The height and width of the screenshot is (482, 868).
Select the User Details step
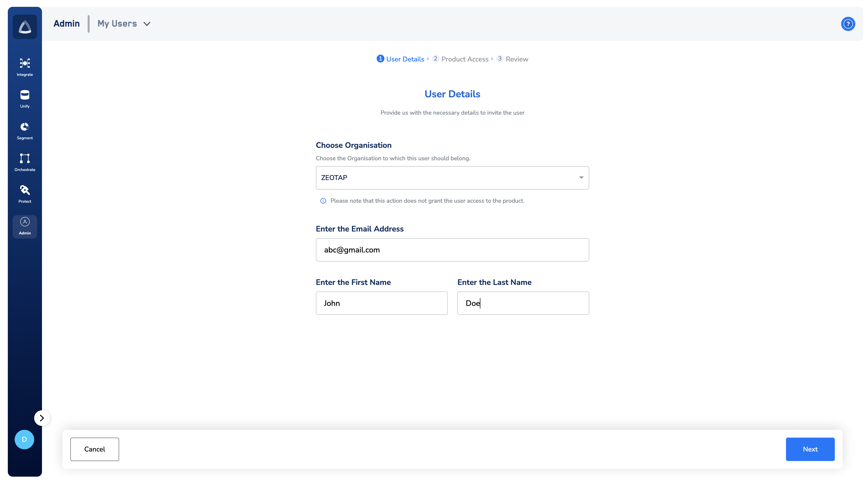(x=405, y=59)
